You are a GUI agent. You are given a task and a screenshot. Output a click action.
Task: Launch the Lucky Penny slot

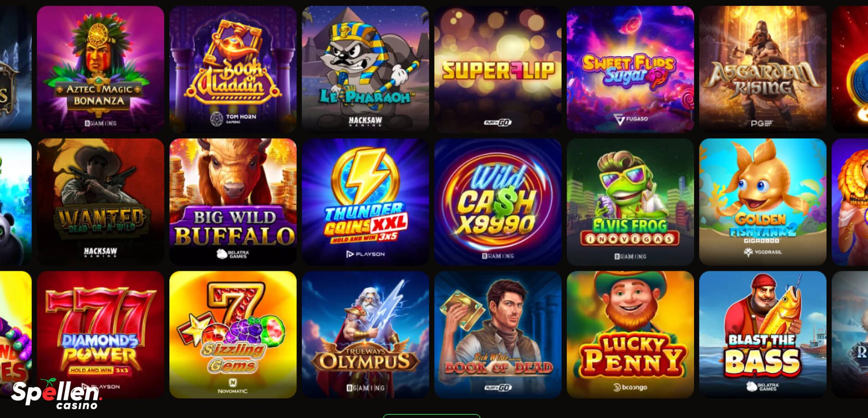(630, 335)
